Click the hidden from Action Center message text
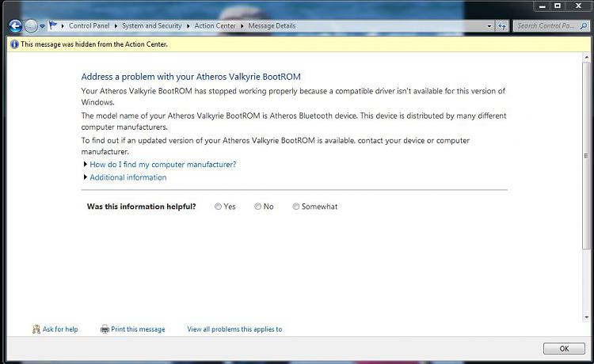 [94, 44]
